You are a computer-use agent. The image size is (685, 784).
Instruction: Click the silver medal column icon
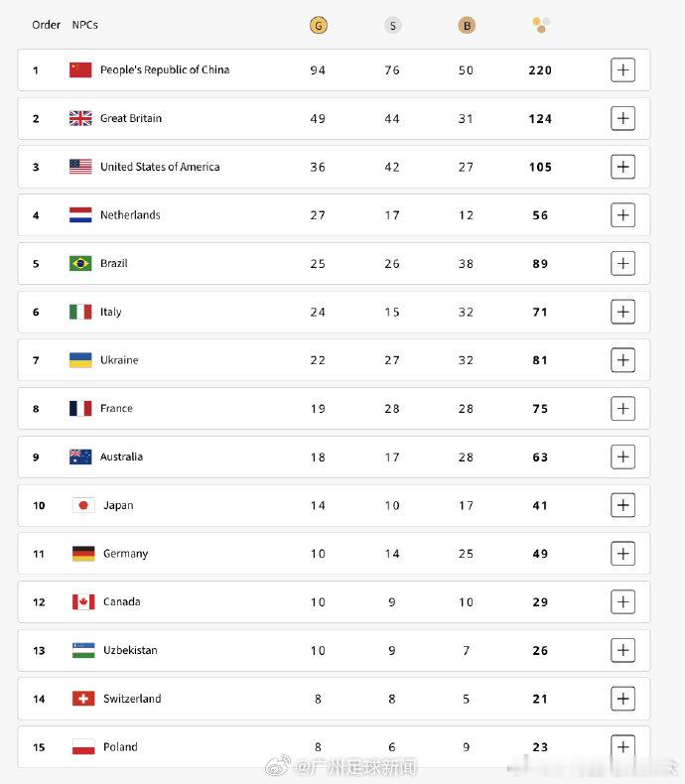tap(392, 26)
